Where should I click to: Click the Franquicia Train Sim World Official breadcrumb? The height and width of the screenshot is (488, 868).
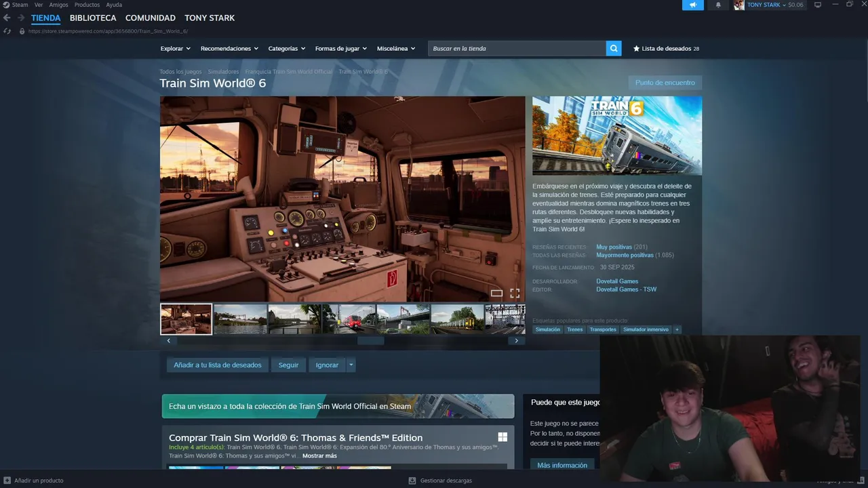click(289, 72)
